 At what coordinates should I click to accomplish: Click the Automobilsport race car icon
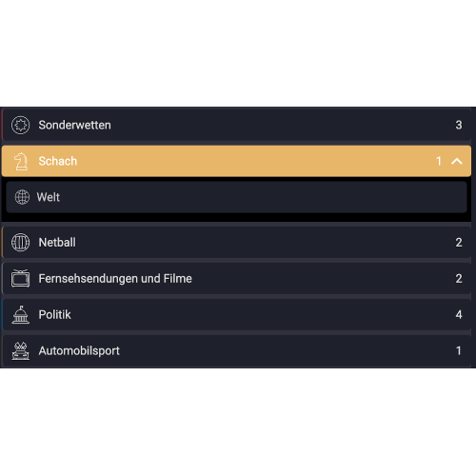click(x=21, y=350)
